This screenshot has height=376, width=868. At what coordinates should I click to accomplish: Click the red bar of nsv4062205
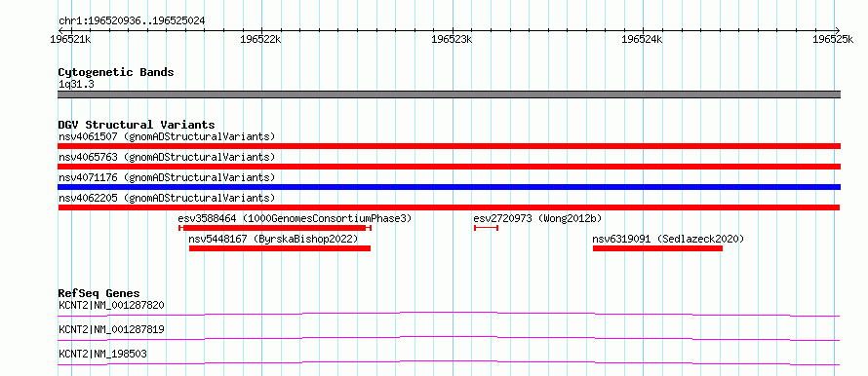point(449,207)
